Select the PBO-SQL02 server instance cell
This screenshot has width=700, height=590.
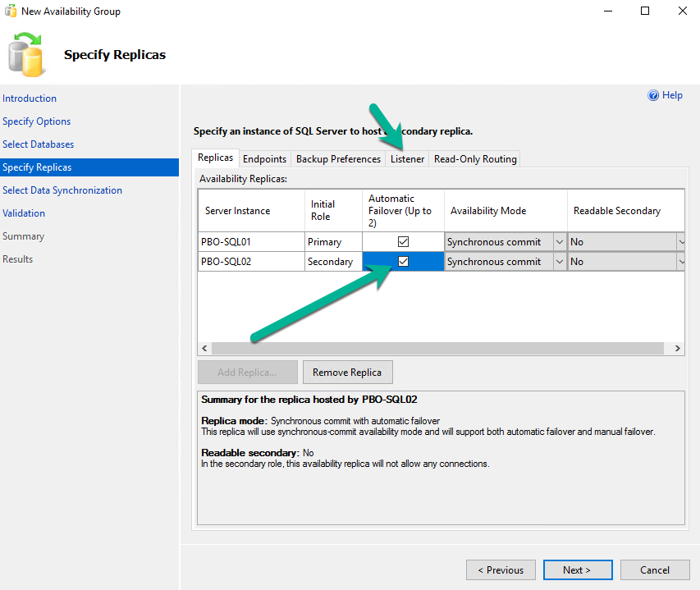coord(251,262)
